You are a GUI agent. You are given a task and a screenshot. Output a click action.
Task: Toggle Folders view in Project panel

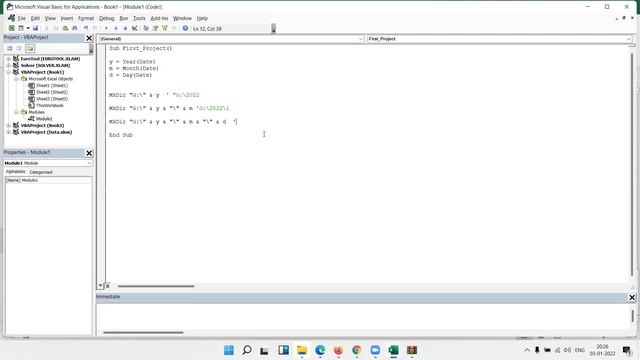(30, 49)
